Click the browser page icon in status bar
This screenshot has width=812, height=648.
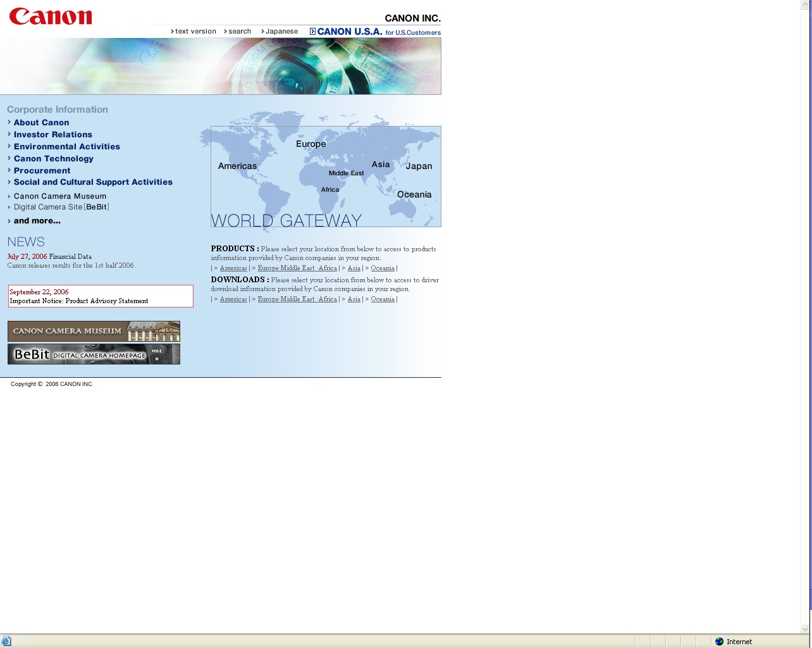(x=6, y=642)
